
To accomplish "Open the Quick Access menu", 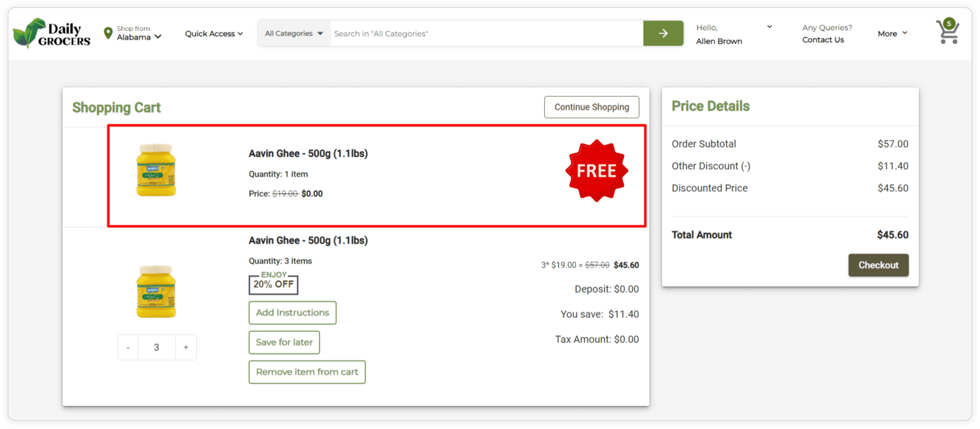I will (x=214, y=34).
